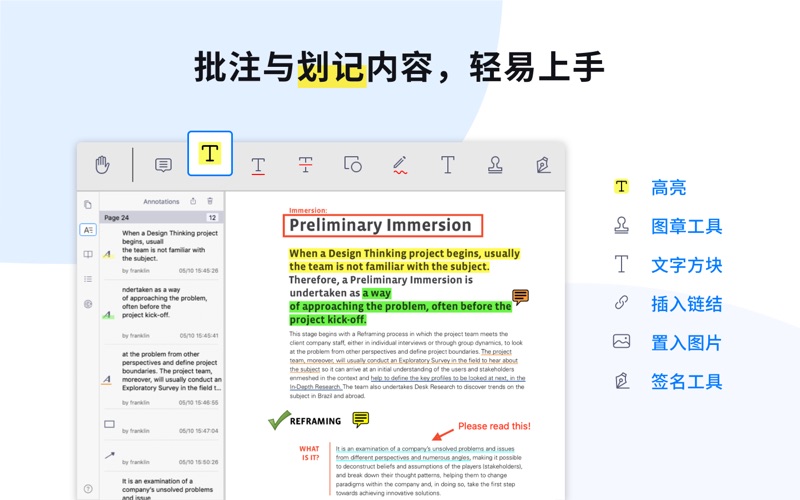Click the 文字方块 text box icon
The height and width of the screenshot is (500, 800).
pos(621,264)
